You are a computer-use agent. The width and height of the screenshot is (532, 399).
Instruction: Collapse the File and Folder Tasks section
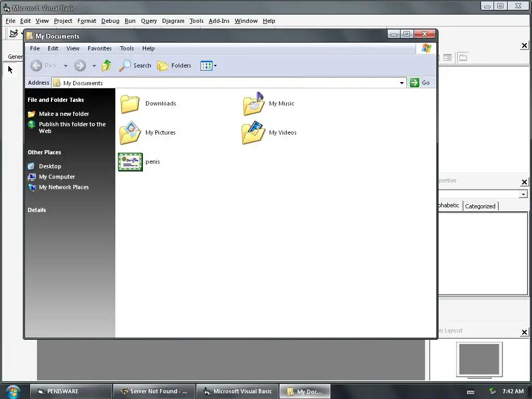[x=56, y=100]
